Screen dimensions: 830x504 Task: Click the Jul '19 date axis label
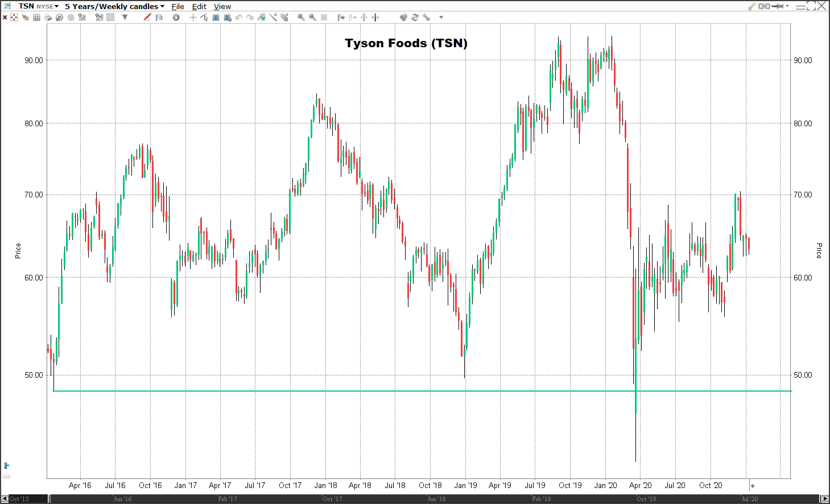(x=535, y=485)
